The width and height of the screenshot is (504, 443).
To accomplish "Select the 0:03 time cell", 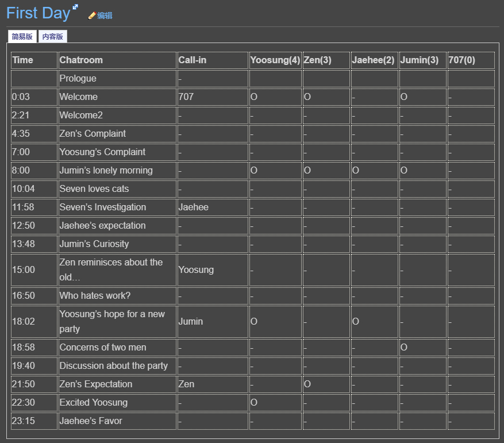I will [34, 97].
